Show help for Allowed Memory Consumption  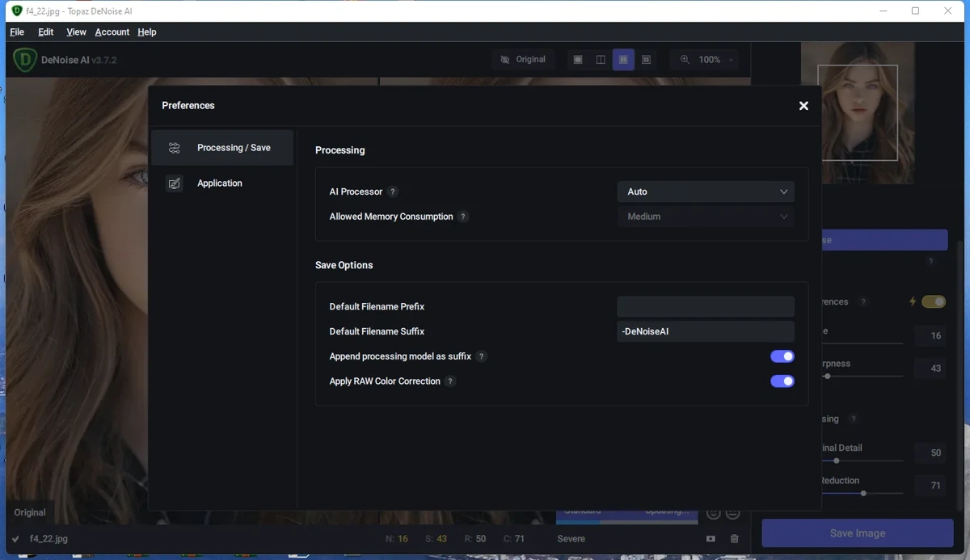463,217
